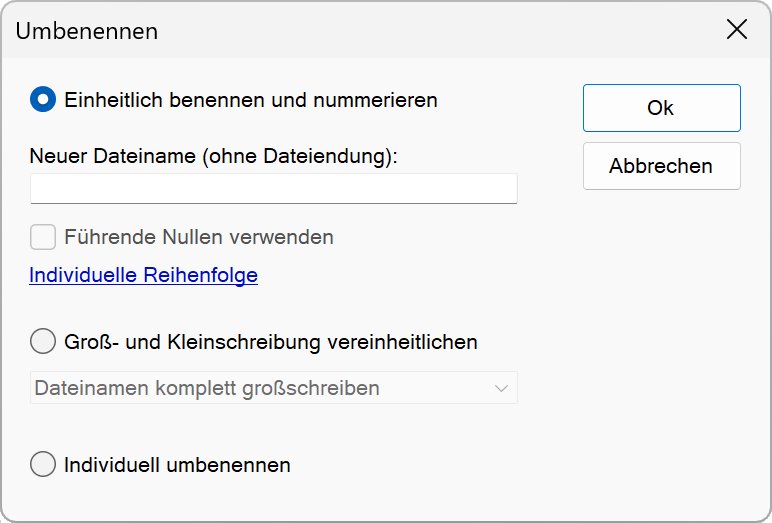Choose the 'Groß- und Kleinschreibung vereinheitlichen' radio button

tap(43, 342)
